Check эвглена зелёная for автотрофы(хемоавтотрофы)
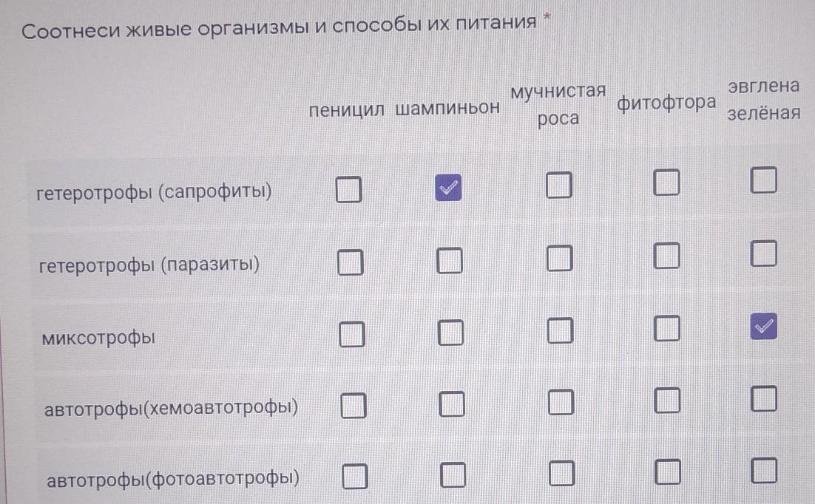The width and height of the screenshot is (815, 504). [x=764, y=398]
